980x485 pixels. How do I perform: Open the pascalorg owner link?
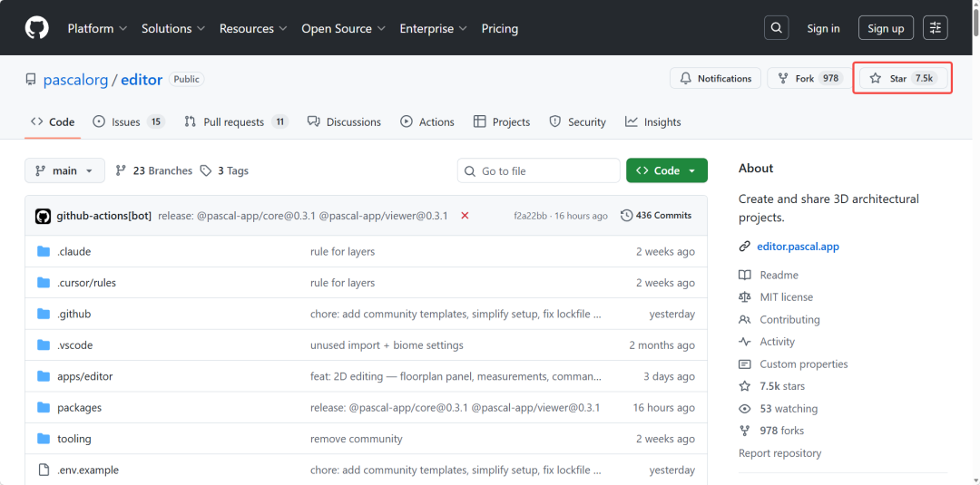click(x=75, y=80)
